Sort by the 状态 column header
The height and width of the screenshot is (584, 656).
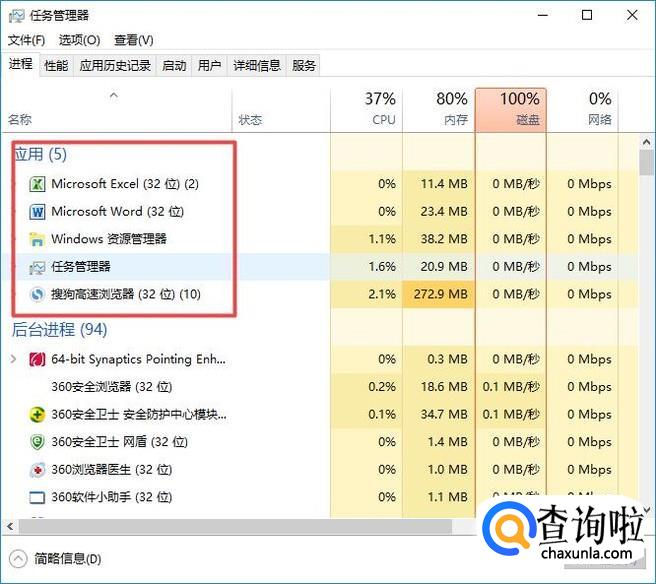pos(281,110)
